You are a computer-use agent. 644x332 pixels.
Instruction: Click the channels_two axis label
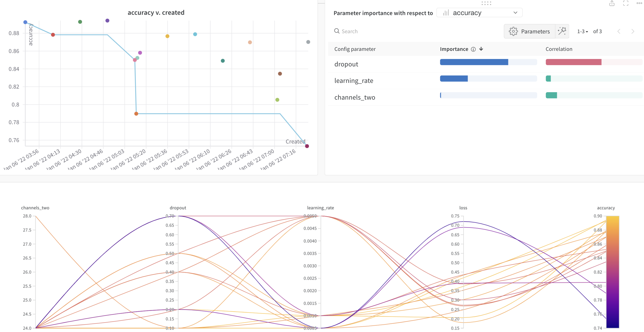click(35, 208)
